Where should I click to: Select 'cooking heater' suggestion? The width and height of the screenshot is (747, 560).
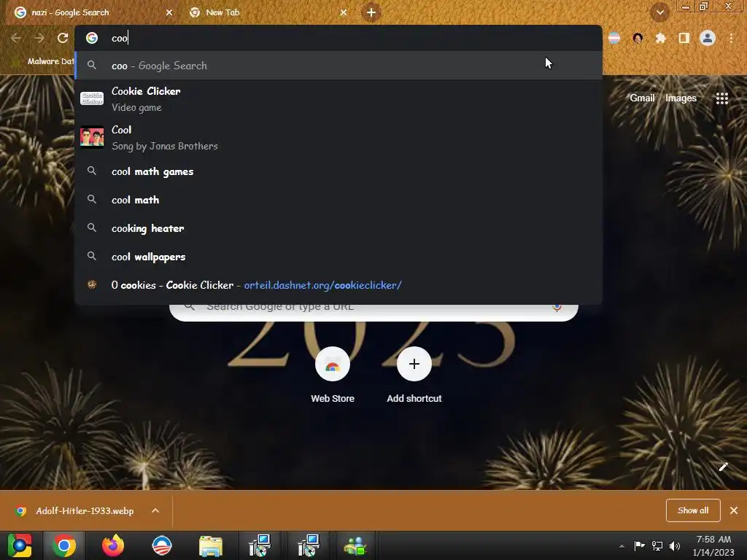coord(338,228)
